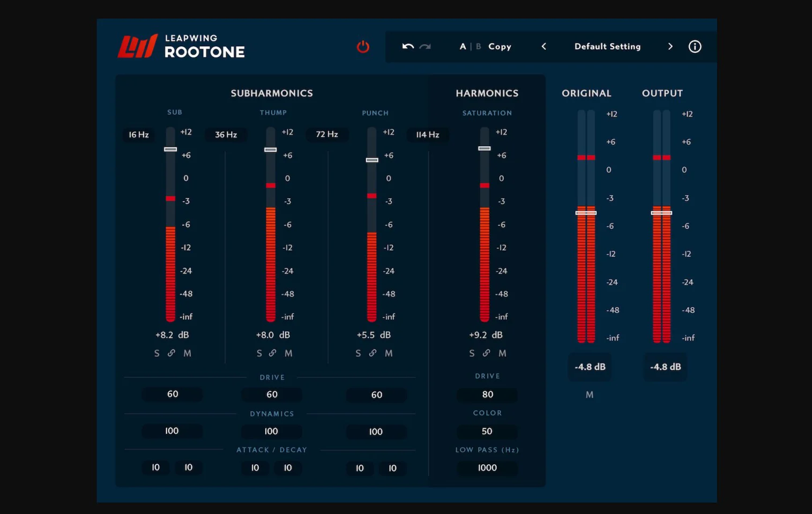This screenshot has width=812, height=514.
Task: Toggle the link icon under Saturation band
Action: tap(486, 353)
